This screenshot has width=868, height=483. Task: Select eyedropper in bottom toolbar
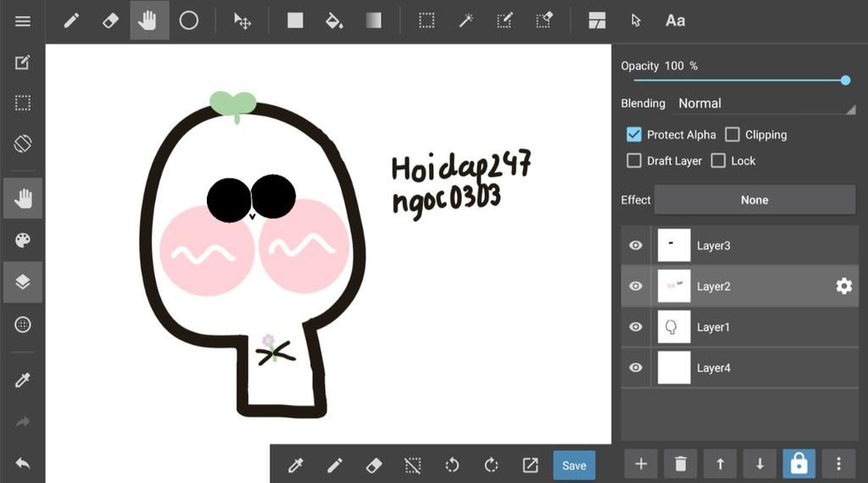pos(296,465)
